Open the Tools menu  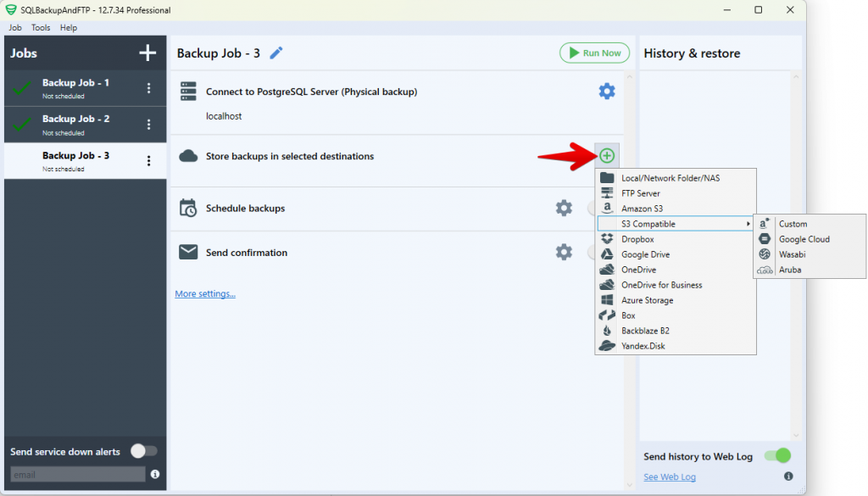[x=41, y=28]
